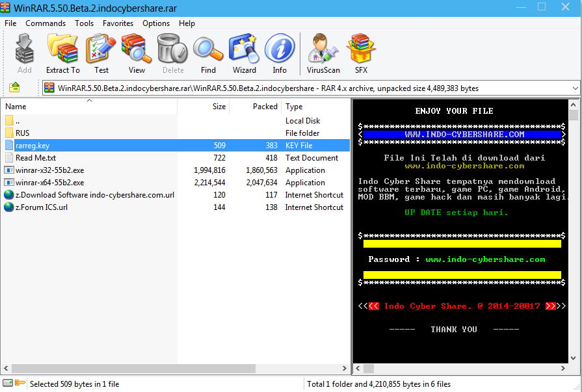Click the 'UP DATE setiap hari.' green text
Screen dimensions: 582x392
(x=456, y=213)
